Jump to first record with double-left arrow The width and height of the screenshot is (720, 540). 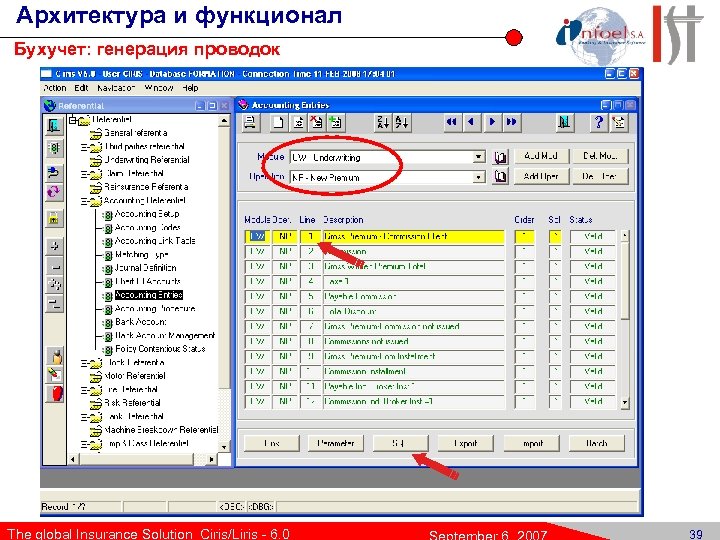[451, 122]
